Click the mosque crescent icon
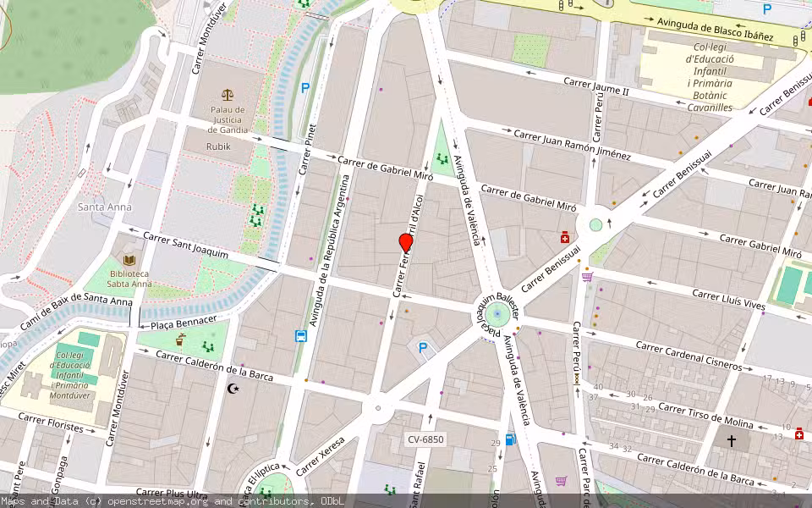 pos(233,388)
